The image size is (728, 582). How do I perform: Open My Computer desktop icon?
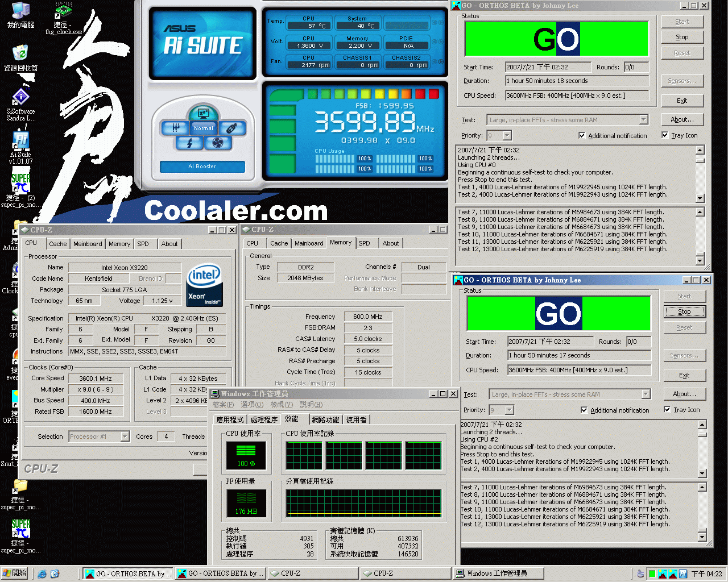20,15
